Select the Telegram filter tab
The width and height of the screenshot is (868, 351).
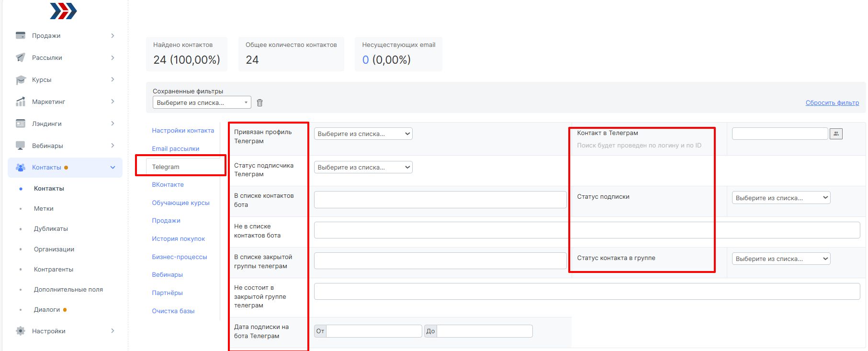(166, 167)
